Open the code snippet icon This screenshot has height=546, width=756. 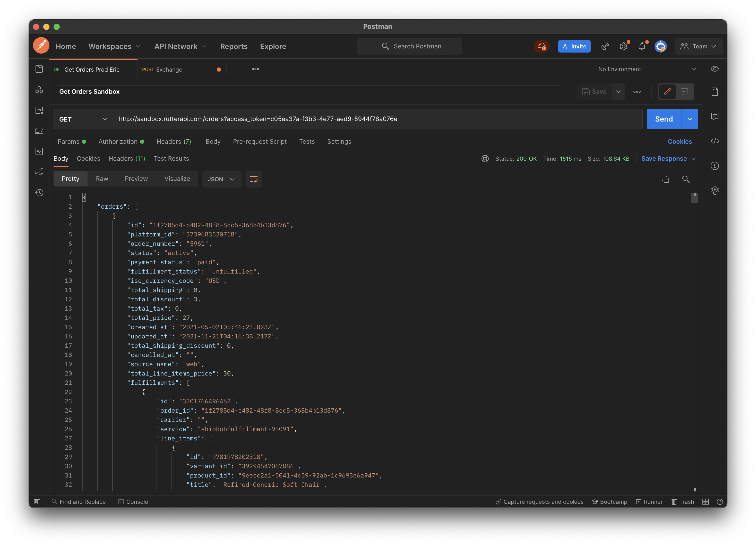[x=715, y=141]
